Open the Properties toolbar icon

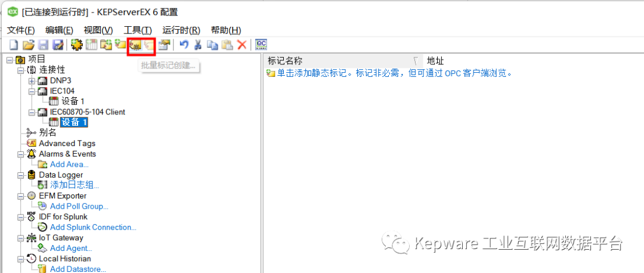(165, 45)
